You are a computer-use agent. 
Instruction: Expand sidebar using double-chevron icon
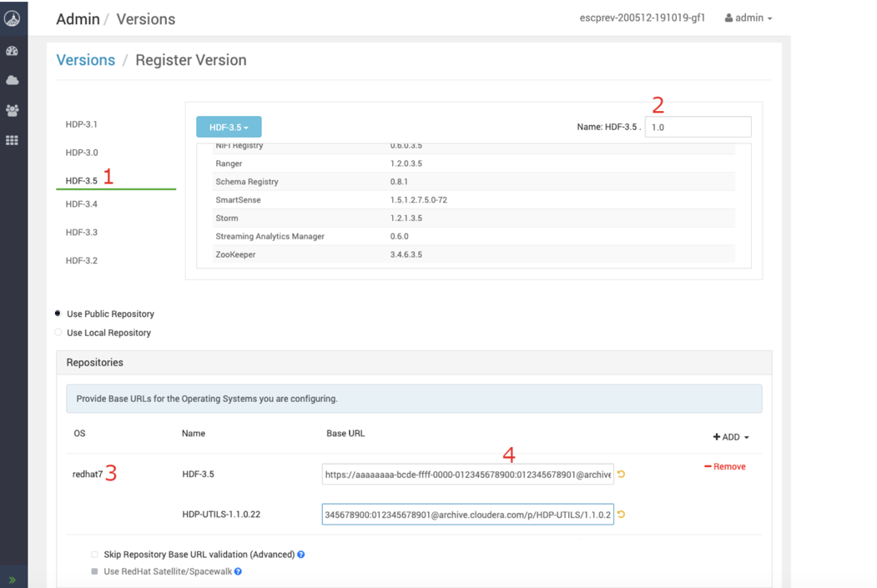click(13, 579)
